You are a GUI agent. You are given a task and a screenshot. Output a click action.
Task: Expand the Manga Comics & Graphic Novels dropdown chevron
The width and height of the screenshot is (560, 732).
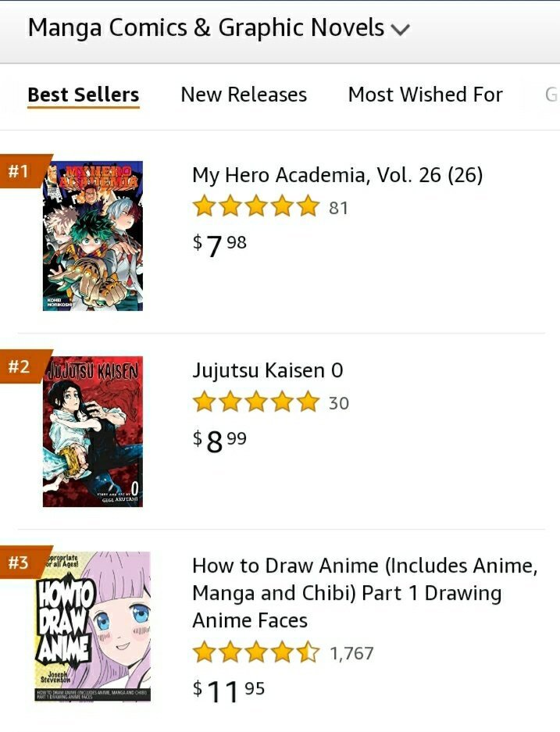coord(401,30)
